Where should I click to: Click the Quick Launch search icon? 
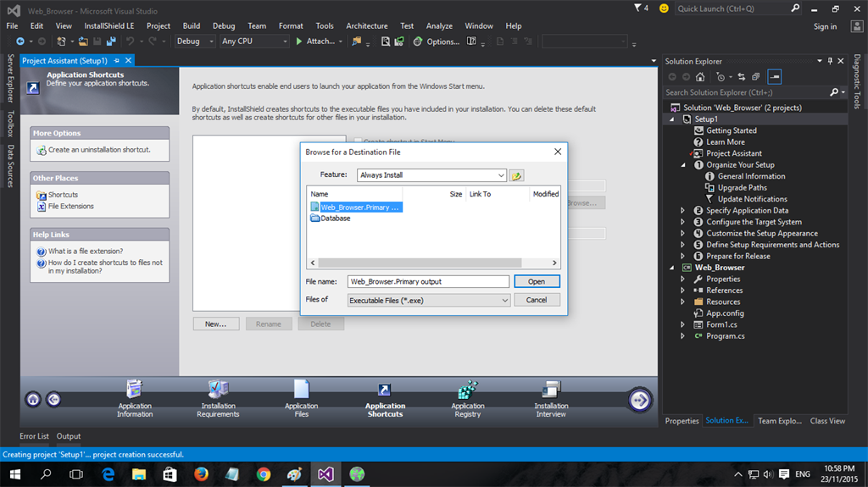coord(795,8)
